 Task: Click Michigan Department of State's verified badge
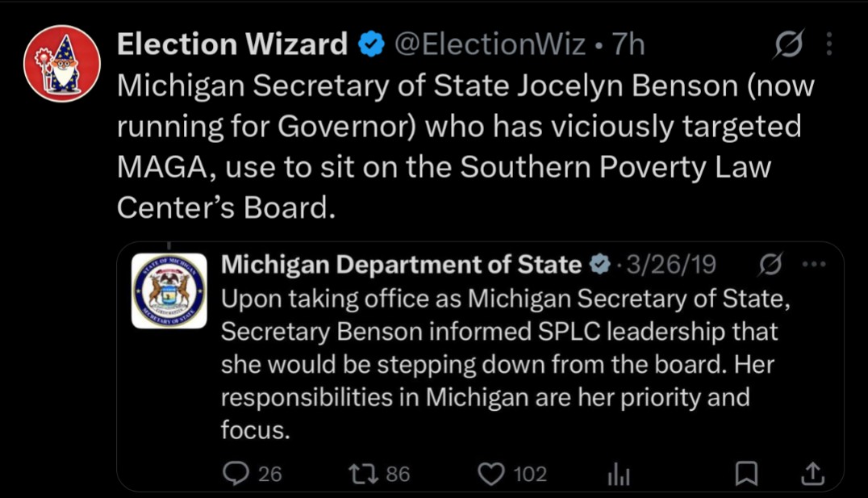[599, 264]
